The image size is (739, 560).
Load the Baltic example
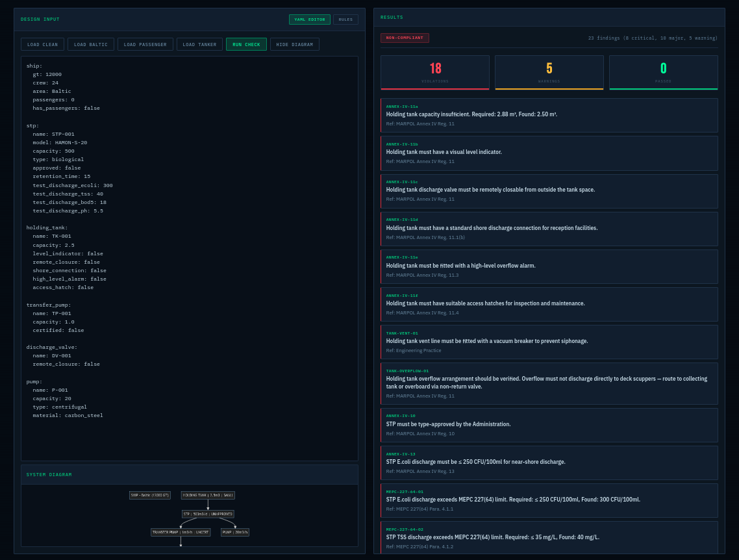(90, 44)
